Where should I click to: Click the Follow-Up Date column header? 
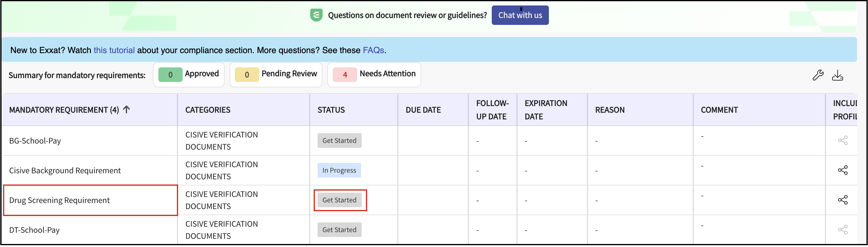493,110
